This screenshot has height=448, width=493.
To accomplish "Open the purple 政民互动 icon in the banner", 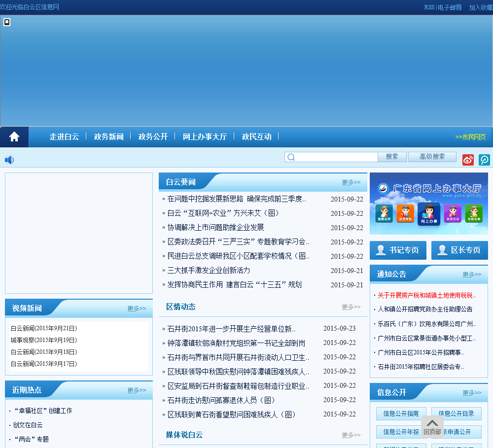I will (x=453, y=213).
